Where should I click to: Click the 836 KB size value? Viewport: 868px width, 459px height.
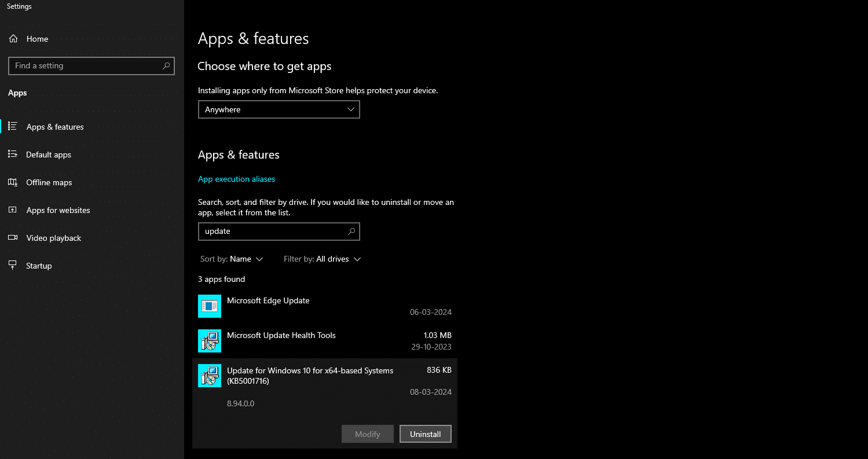440,370
